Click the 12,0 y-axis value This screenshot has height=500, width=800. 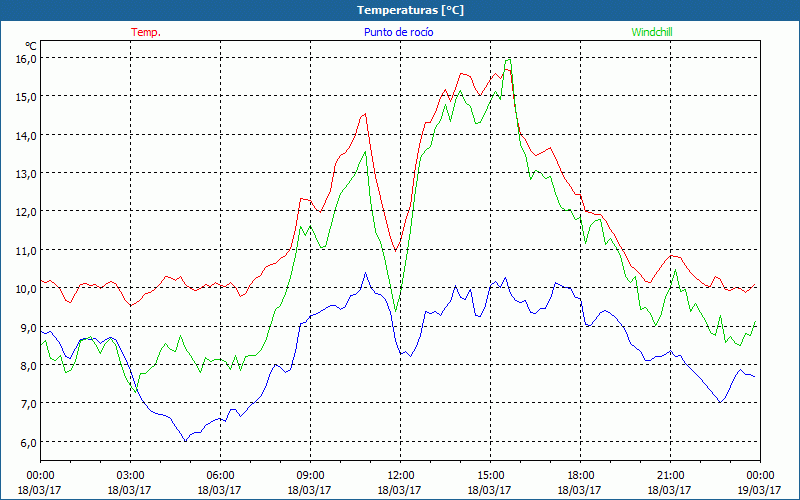click(x=27, y=212)
